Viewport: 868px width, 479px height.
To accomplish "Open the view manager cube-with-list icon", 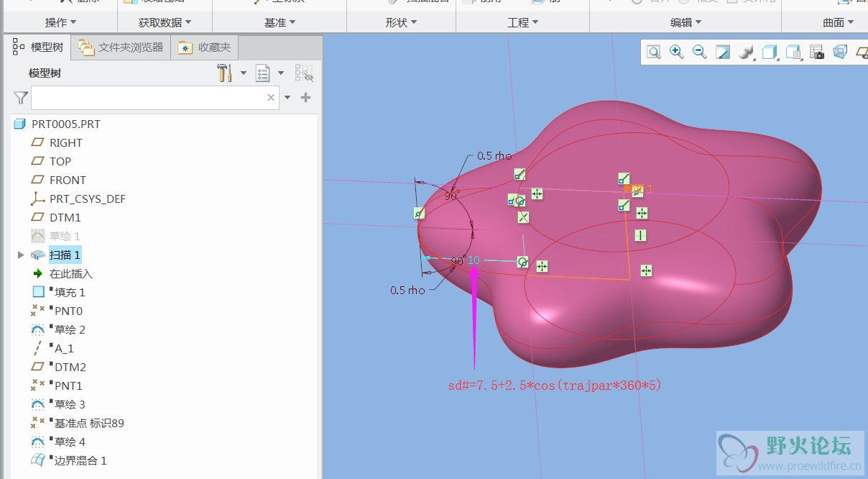I will click(793, 52).
